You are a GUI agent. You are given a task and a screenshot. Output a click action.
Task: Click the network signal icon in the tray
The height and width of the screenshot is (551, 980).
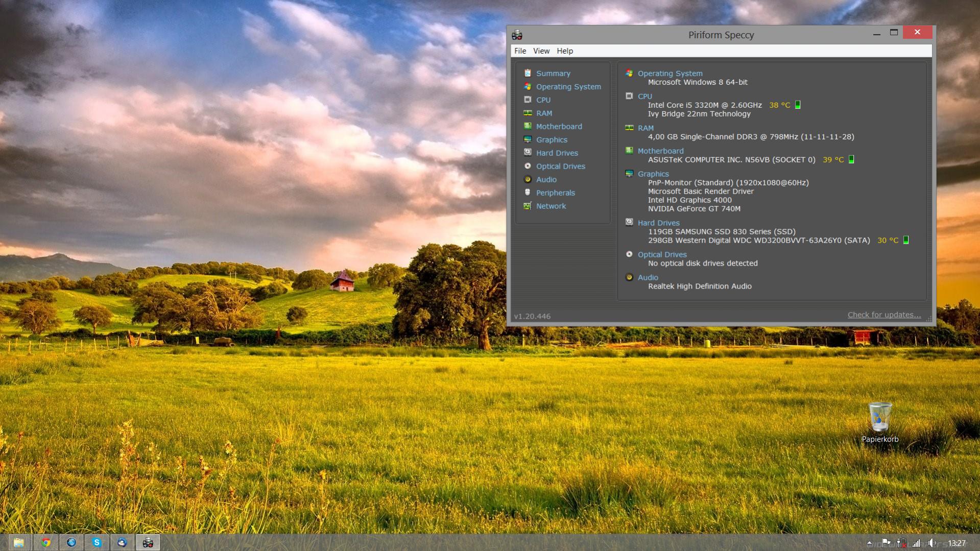[917, 543]
